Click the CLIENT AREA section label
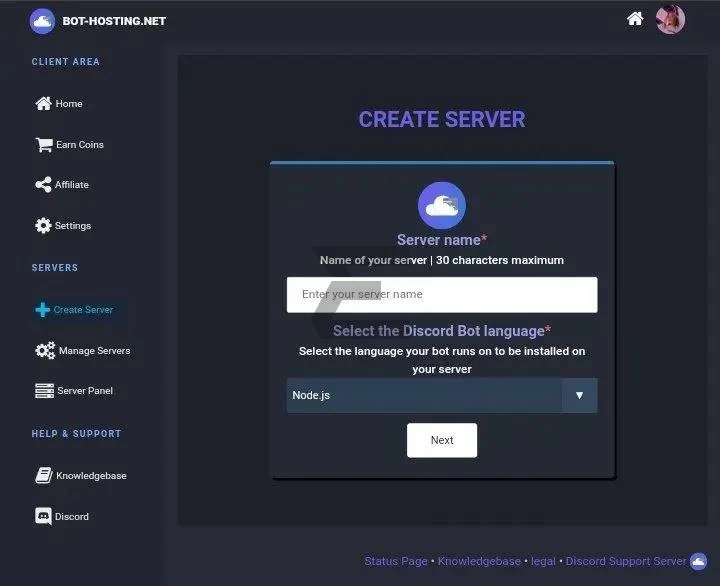 tap(66, 62)
